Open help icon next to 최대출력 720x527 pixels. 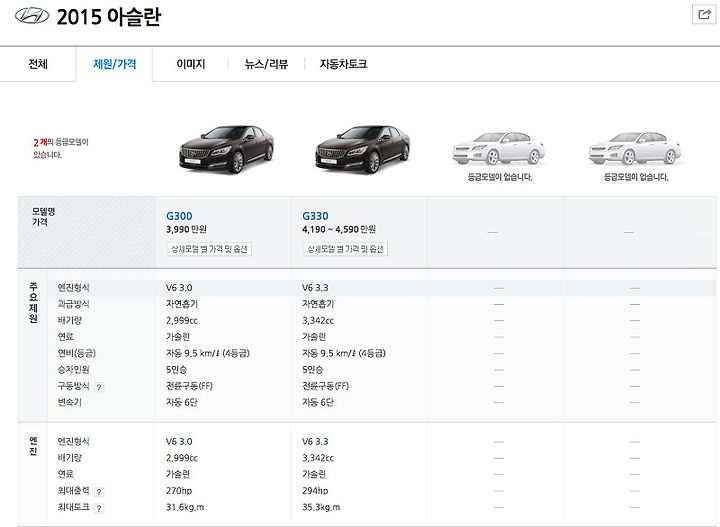tap(99, 492)
